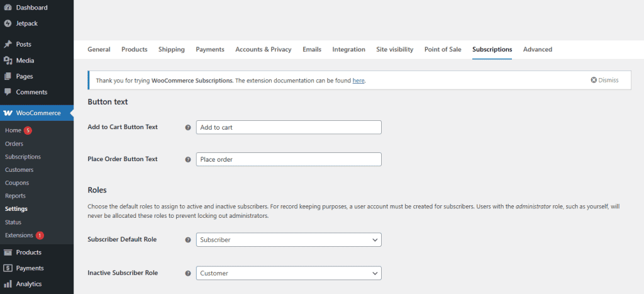This screenshot has width=644, height=294.
Task: Open the Point of Sale tab
Action: pos(443,49)
